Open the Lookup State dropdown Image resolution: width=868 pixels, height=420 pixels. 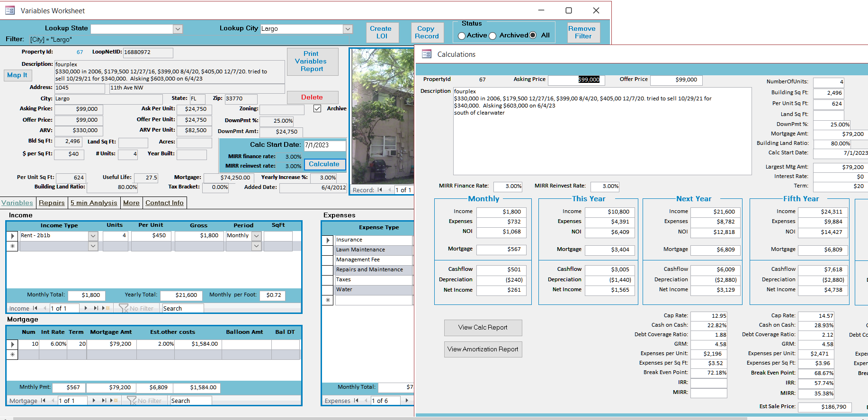[x=178, y=29]
